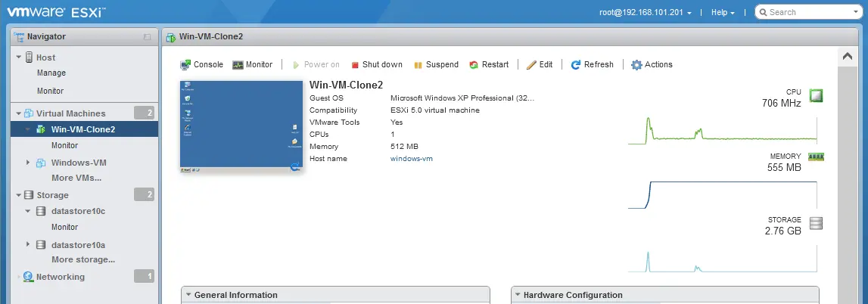Expand the Windows-VM tree node
Screen dimensions: 868x304
(28, 163)
